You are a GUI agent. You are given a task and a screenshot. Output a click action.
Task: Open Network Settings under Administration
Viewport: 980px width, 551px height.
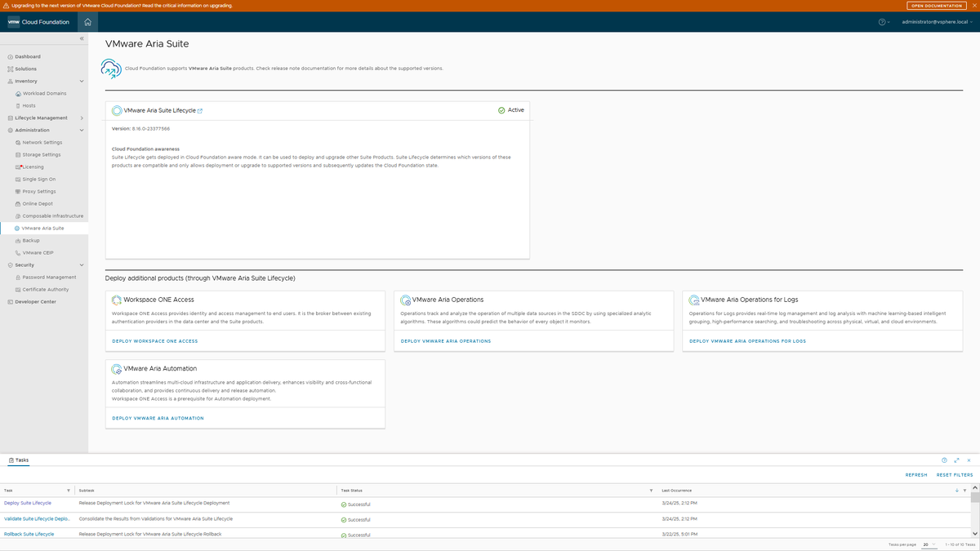click(18, 142)
